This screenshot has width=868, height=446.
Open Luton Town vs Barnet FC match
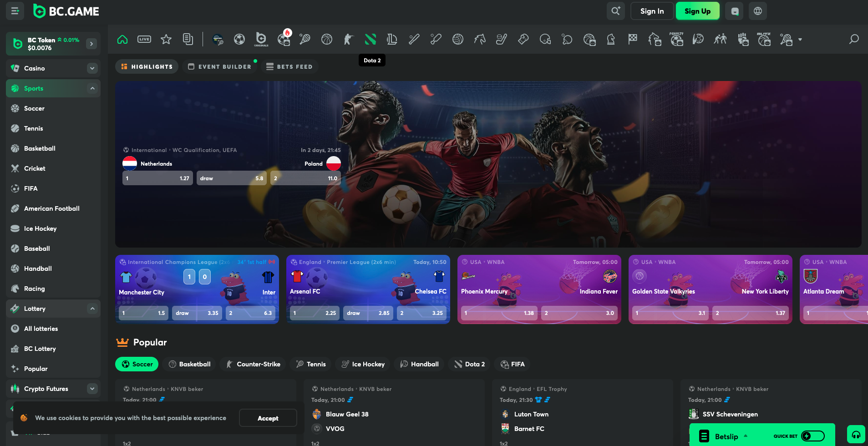click(583, 421)
